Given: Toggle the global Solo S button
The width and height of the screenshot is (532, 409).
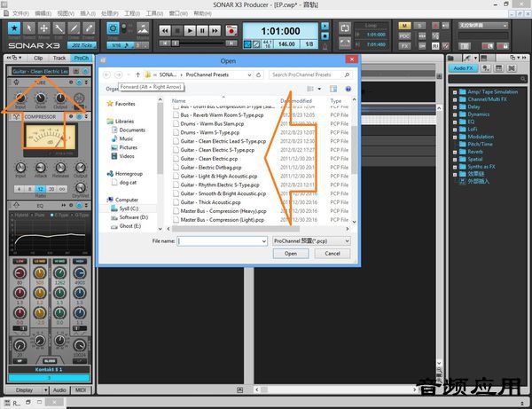Looking at the screenshot, I should [x=419, y=26].
